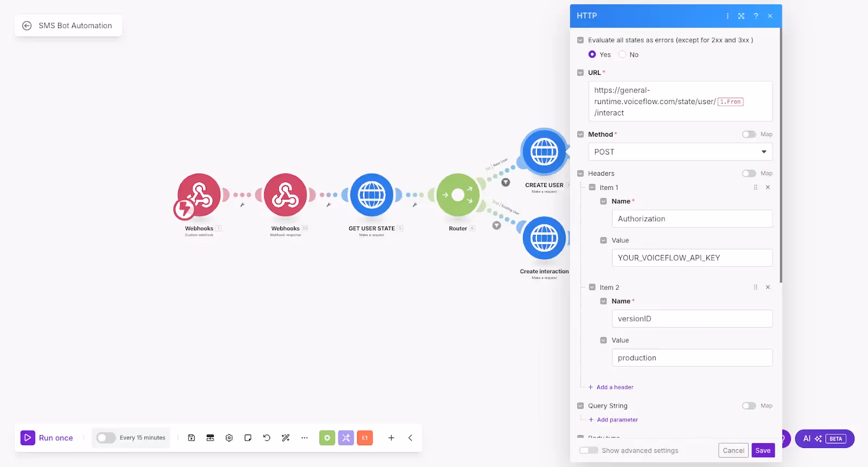Enable the Map toggle for Headers
This screenshot has height=467, width=868.
[749, 174]
